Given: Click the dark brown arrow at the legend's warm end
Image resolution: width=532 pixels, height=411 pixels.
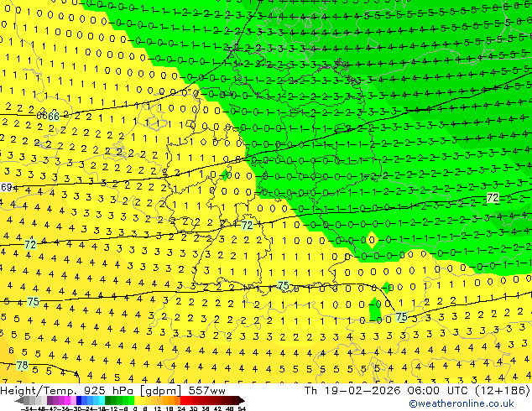Looking at the screenshot, I should pos(242,401).
